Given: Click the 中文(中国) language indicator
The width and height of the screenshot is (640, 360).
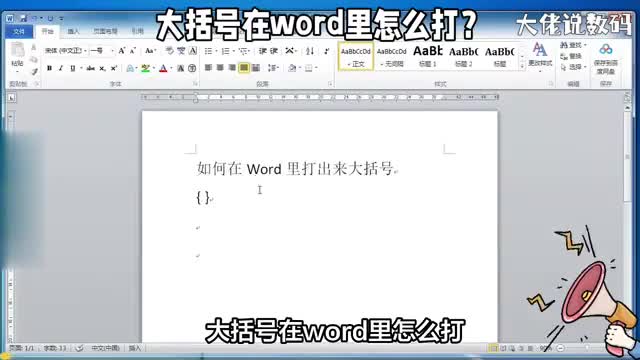Looking at the screenshot, I should 105,348.
